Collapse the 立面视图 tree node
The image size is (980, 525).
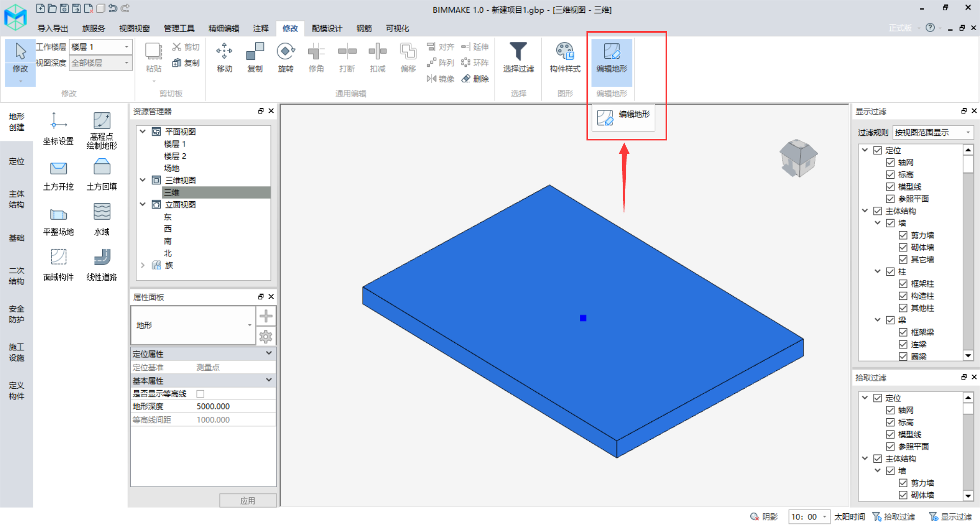(143, 204)
